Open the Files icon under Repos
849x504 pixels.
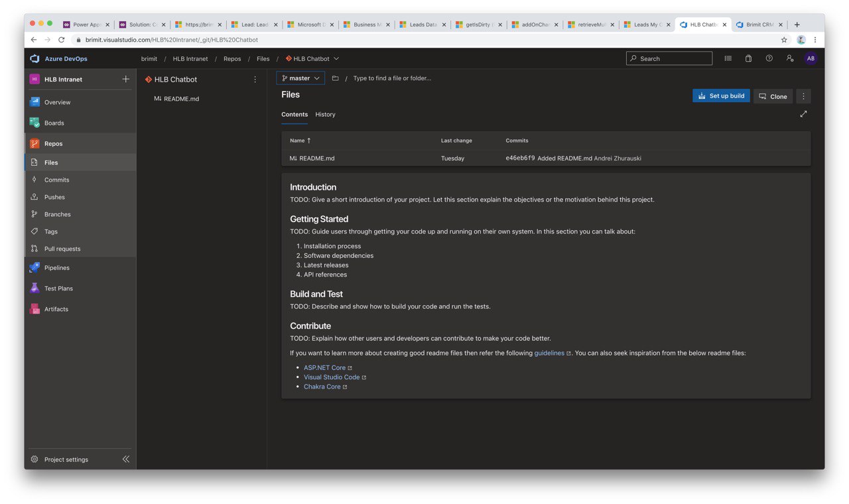click(x=34, y=162)
